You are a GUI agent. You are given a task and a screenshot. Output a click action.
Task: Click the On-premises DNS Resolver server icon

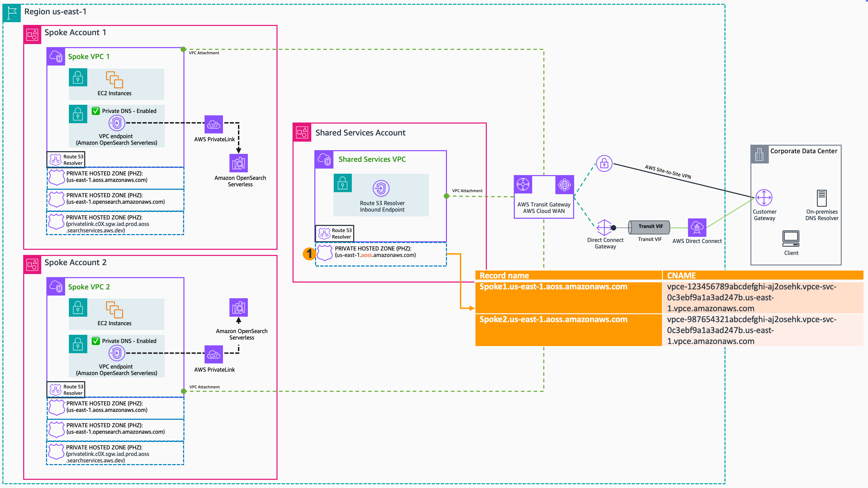[822, 198]
